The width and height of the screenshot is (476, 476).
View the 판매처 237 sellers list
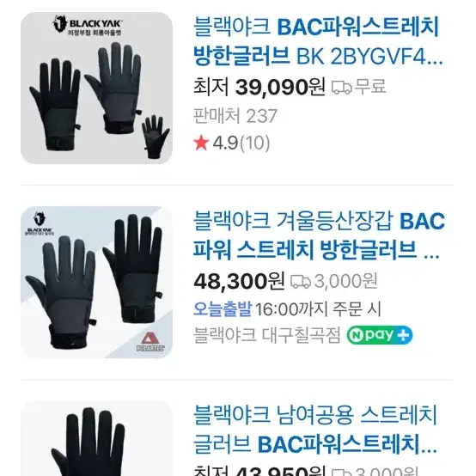coord(235,116)
